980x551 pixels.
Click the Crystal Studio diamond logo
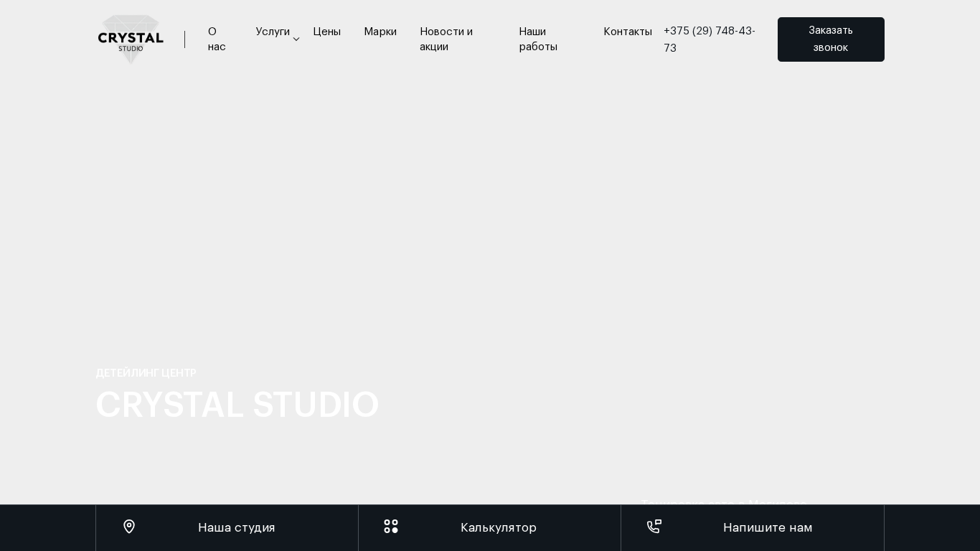point(131,39)
